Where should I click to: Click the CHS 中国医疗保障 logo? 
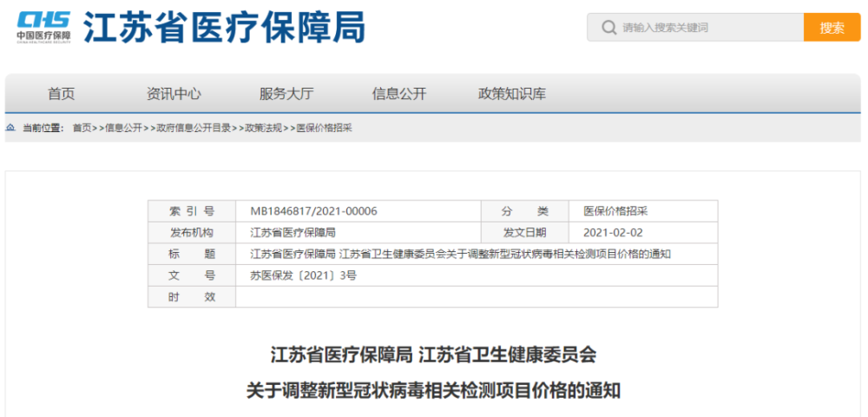pos(43,27)
